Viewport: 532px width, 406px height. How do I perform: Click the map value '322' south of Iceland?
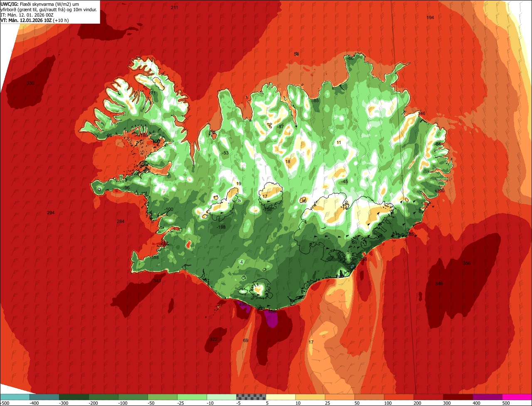click(x=214, y=340)
